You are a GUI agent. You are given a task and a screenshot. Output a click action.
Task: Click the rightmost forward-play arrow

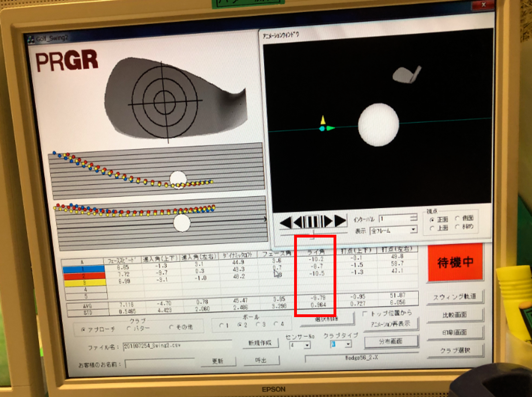tap(341, 221)
